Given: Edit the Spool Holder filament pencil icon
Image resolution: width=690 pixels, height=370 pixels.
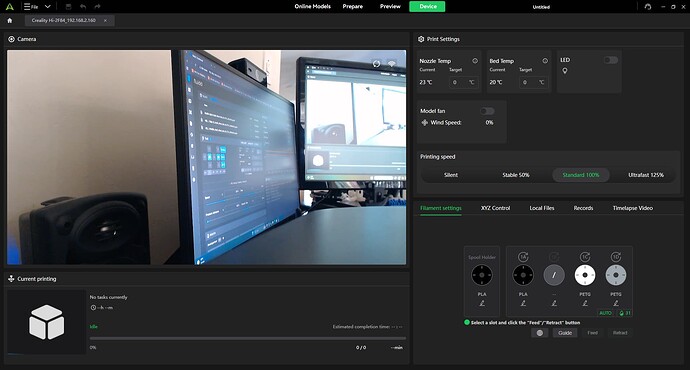Looking at the screenshot, I should click(482, 304).
